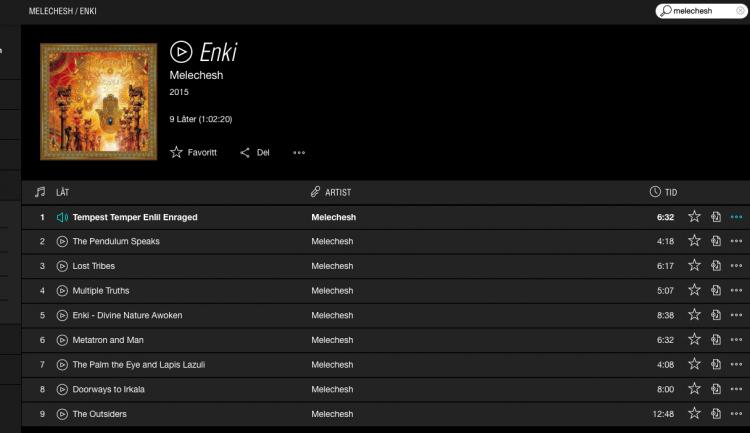This screenshot has height=433, width=750.
Task: Select track title Doorways to Irkala
Action: click(109, 389)
